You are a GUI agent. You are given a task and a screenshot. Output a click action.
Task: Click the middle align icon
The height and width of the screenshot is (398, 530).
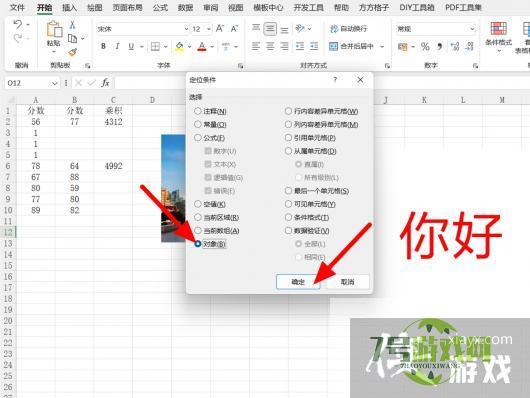270,29
